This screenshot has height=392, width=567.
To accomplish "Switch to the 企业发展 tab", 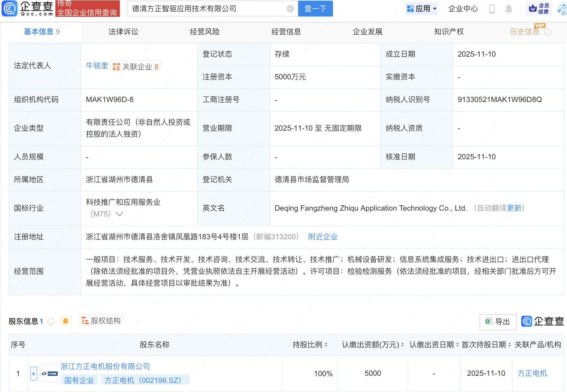I will (x=368, y=31).
